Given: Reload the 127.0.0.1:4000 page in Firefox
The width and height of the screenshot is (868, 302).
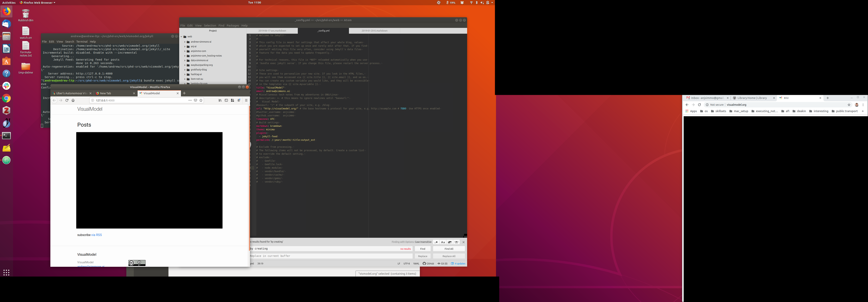Looking at the screenshot, I should pyautogui.click(x=67, y=100).
